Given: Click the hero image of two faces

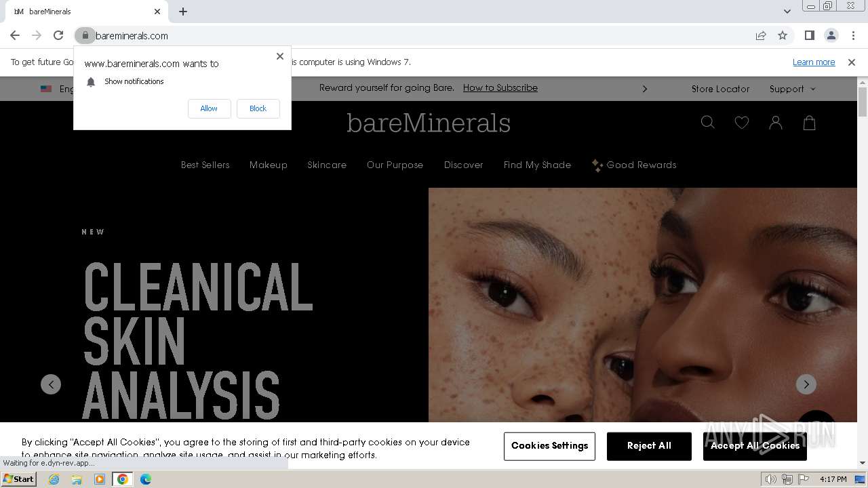Looking at the screenshot, I should (643, 305).
